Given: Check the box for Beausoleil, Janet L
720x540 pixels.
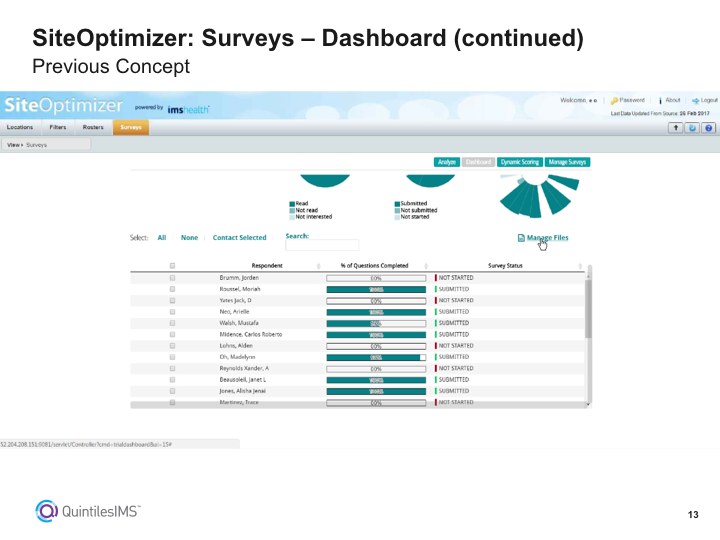Looking at the screenshot, I should pos(172,380).
